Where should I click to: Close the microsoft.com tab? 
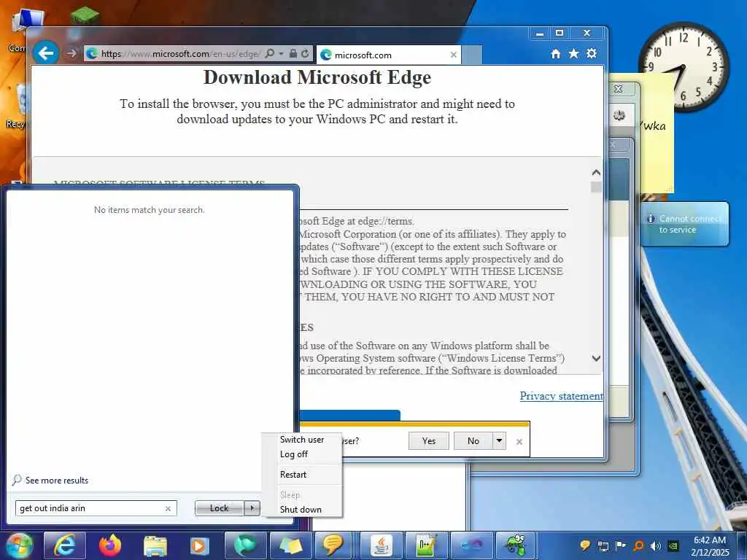[454, 55]
